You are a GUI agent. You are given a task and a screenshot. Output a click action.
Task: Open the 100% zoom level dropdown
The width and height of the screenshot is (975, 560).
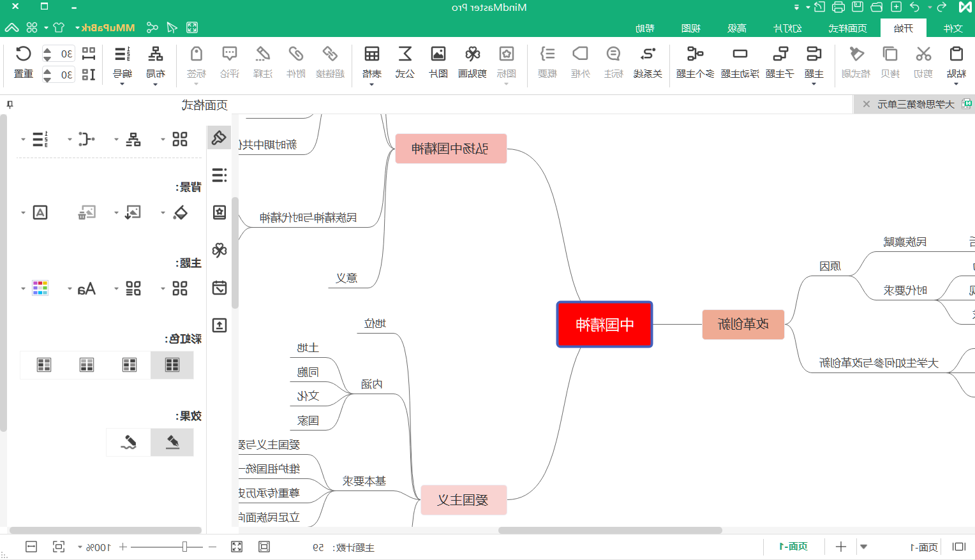[80, 547]
